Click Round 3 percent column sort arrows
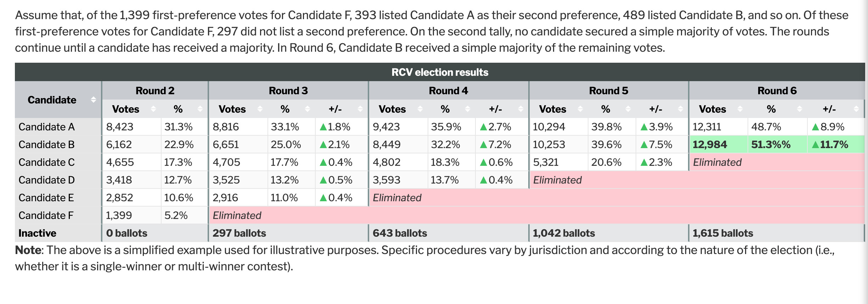 click(x=308, y=109)
